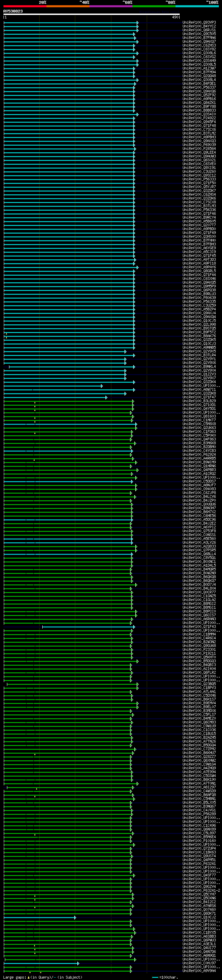Click the UniRef100_Q10CJ3 label
The height and width of the screenshot is (980, 222).
coord(199,343)
